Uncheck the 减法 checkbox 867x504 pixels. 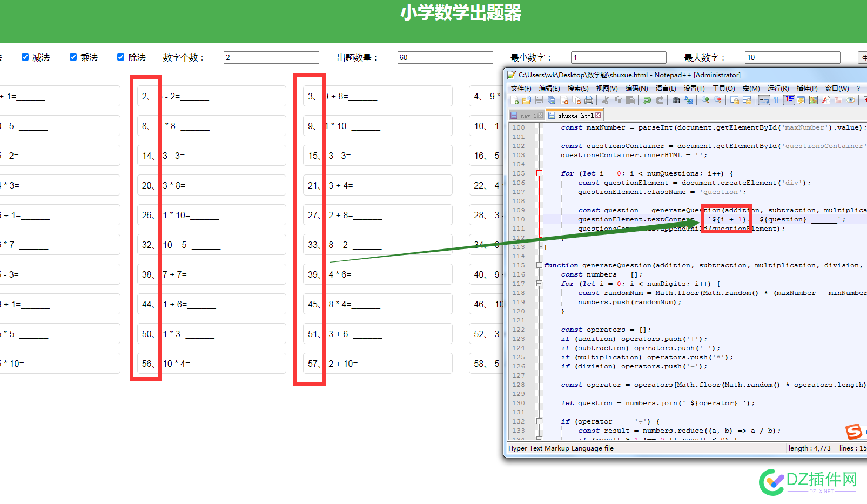[25, 57]
